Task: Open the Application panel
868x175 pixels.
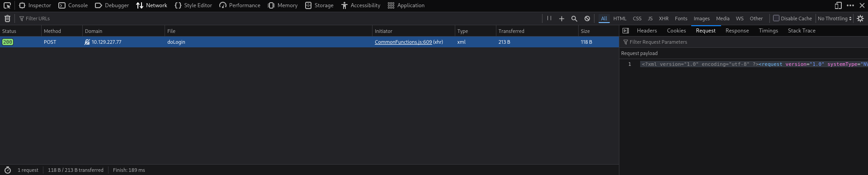Action: click(406, 5)
